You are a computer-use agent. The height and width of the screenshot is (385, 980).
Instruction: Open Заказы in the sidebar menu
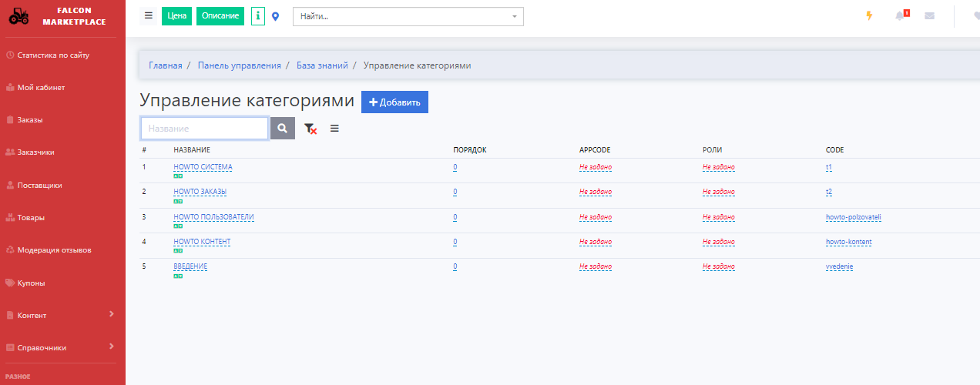pyautogui.click(x=30, y=120)
